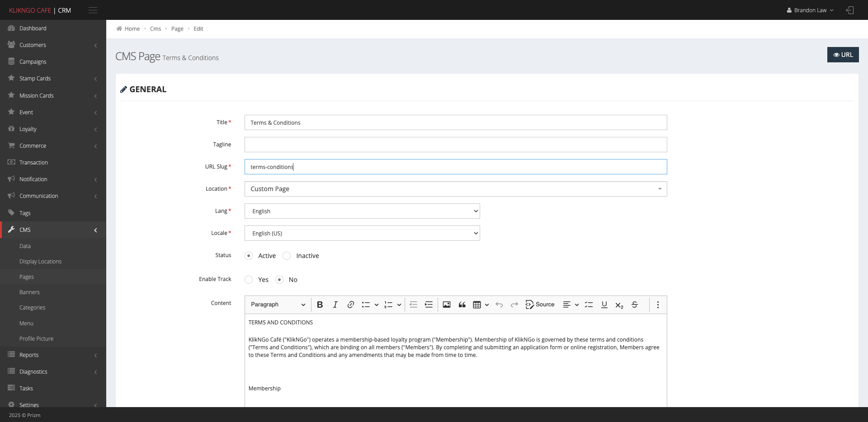868x422 pixels.
Task: Open Tags from the sidebar
Action: coord(53,213)
